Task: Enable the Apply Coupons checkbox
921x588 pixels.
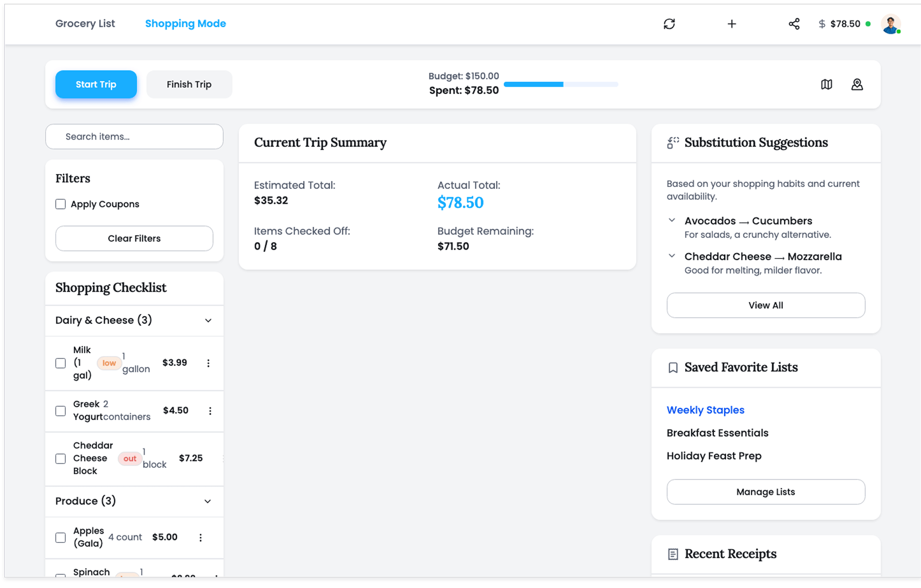Action: pyautogui.click(x=60, y=204)
